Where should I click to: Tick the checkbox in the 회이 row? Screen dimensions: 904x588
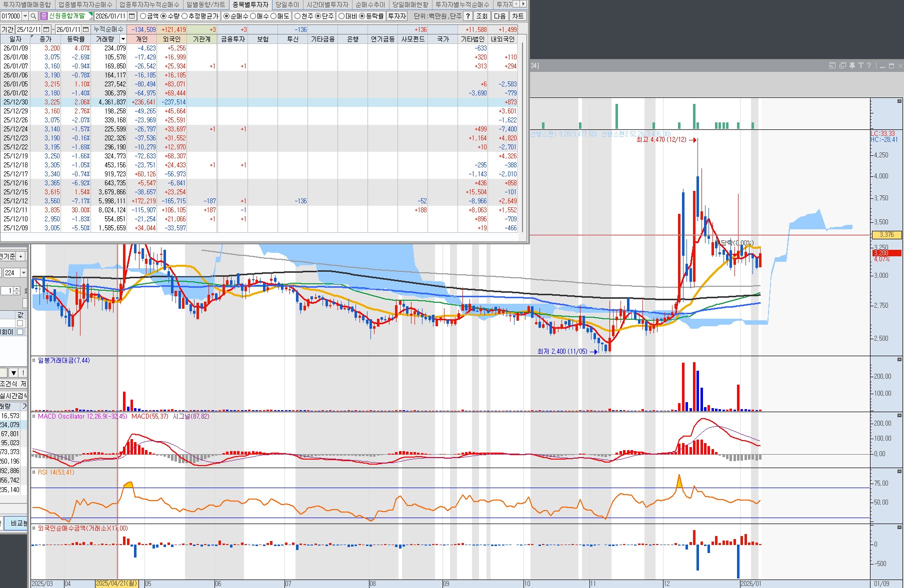20,332
